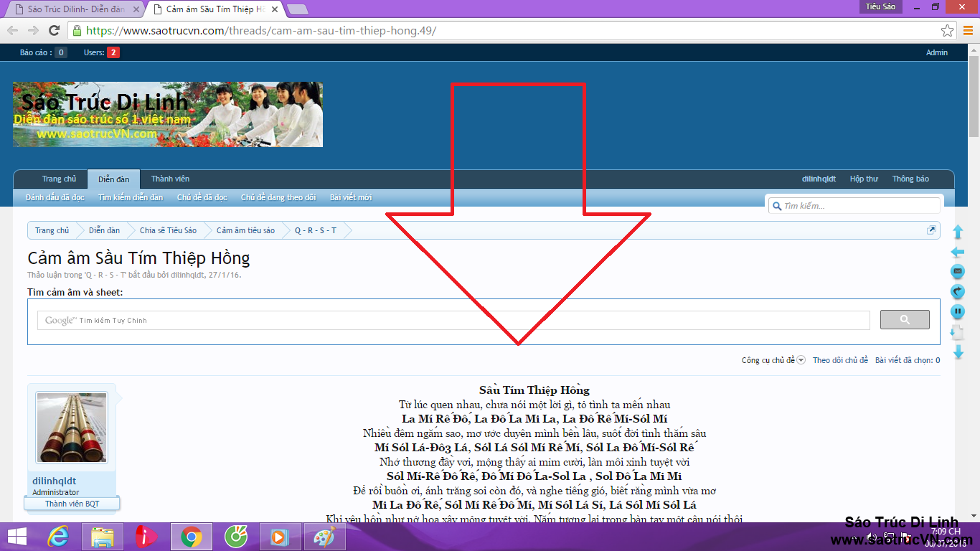Launch Internet Explorer from the taskbar
This screenshot has height=551, width=980.
(58, 537)
